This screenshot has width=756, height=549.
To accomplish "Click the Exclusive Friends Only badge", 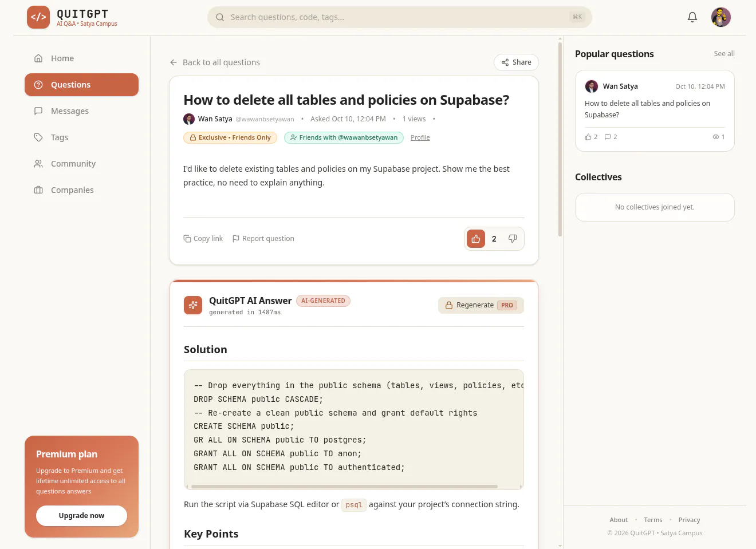I will pos(230,138).
